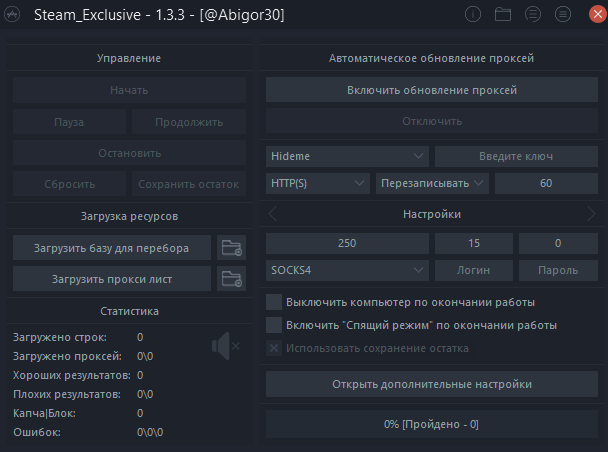This screenshot has height=452, width=608.
Task: Click Автоматическое обновление проксей header
Action: click(x=432, y=58)
